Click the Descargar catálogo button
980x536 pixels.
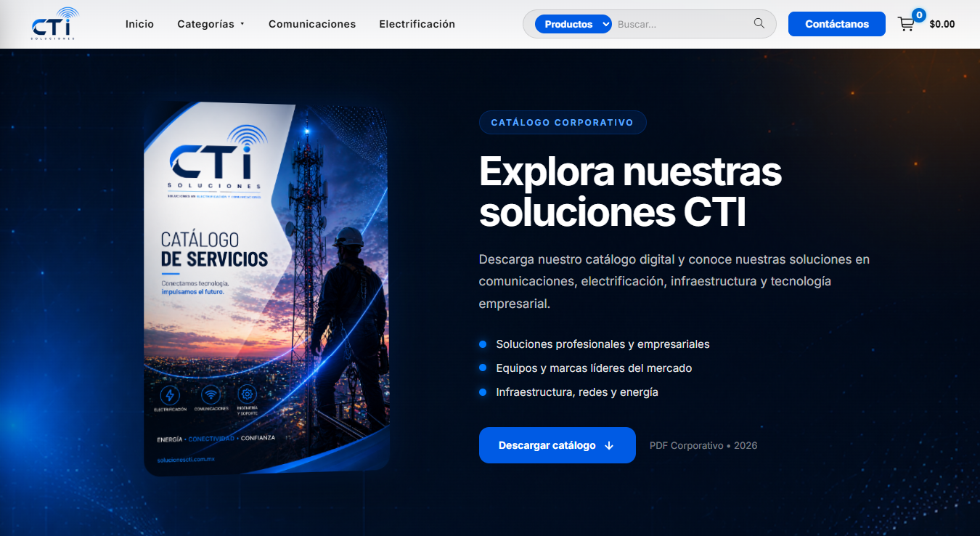pyautogui.click(x=558, y=445)
